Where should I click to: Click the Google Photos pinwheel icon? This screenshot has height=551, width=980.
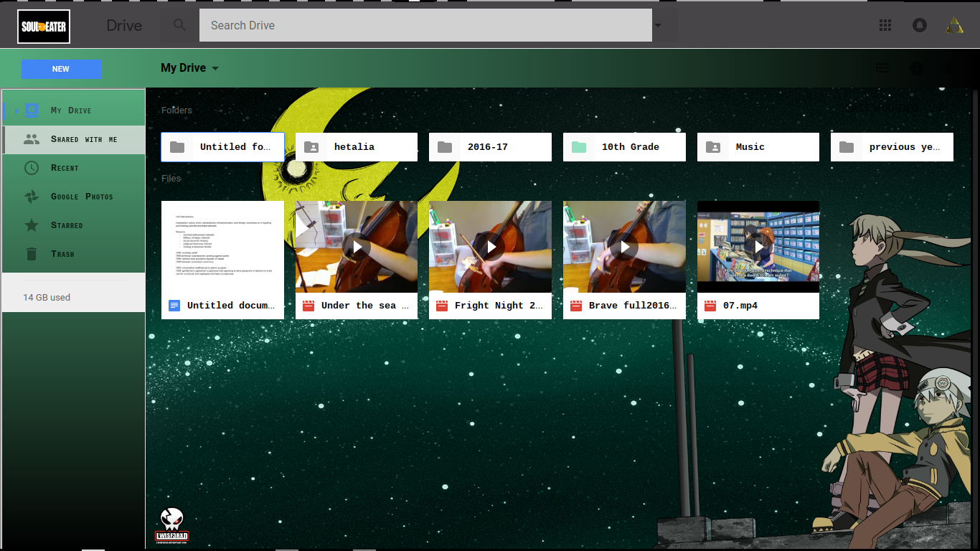click(x=32, y=197)
